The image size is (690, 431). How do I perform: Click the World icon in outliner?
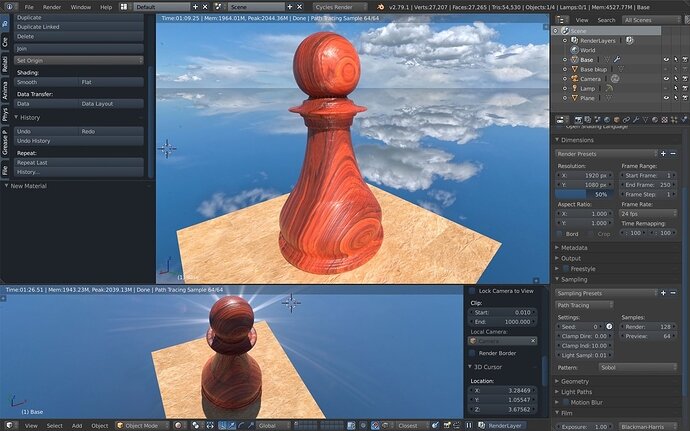pyautogui.click(x=574, y=50)
